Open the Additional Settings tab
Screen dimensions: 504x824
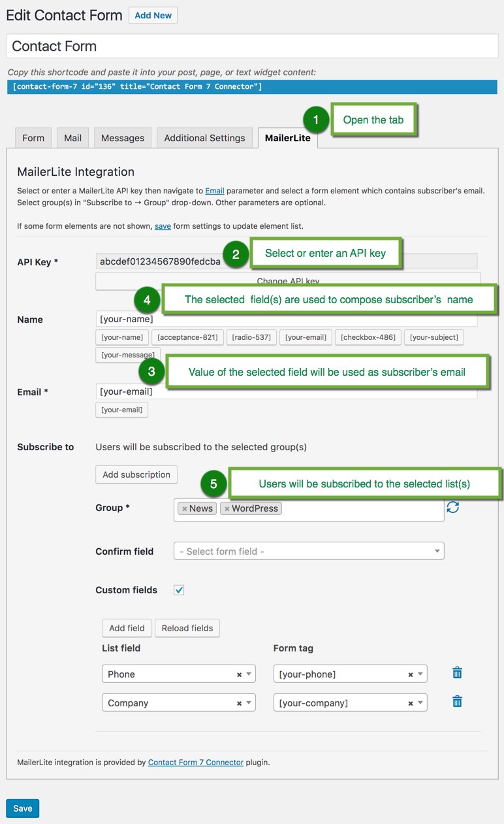point(204,138)
